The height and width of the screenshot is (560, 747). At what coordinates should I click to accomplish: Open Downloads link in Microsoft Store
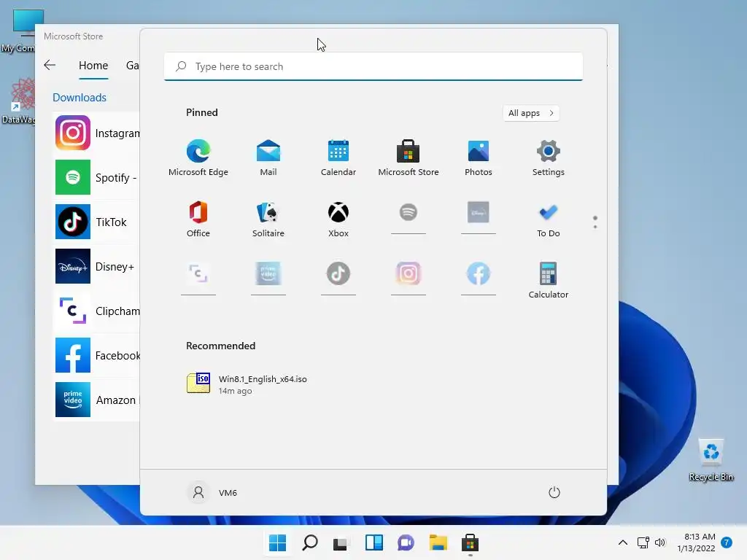pos(80,97)
